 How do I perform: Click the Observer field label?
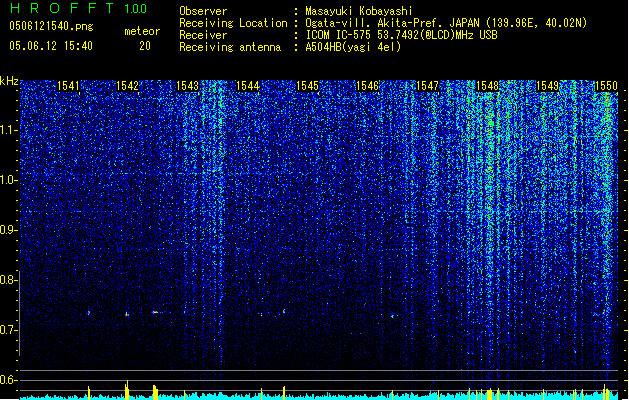coord(203,11)
